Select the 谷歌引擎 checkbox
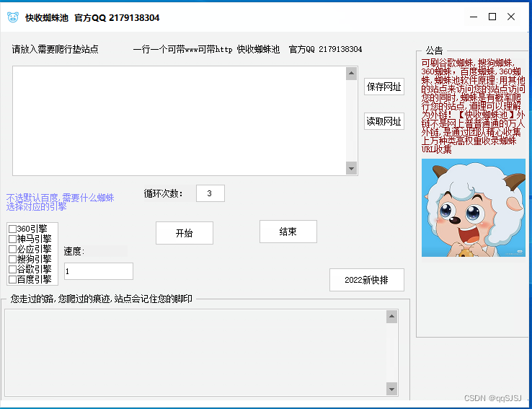This screenshot has width=532, height=409. point(12,270)
